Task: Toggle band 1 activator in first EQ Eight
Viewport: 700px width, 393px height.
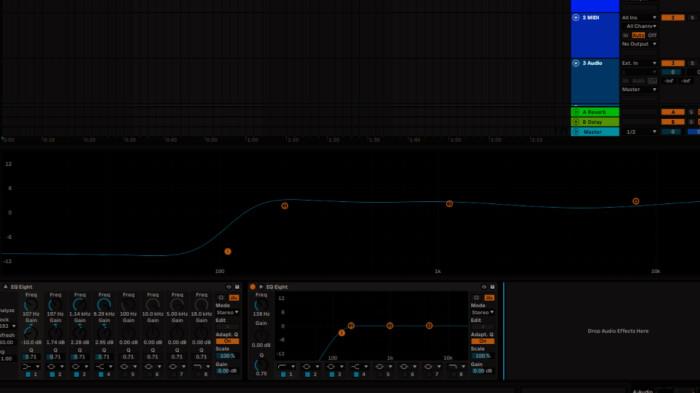Action: coord(29,374)
